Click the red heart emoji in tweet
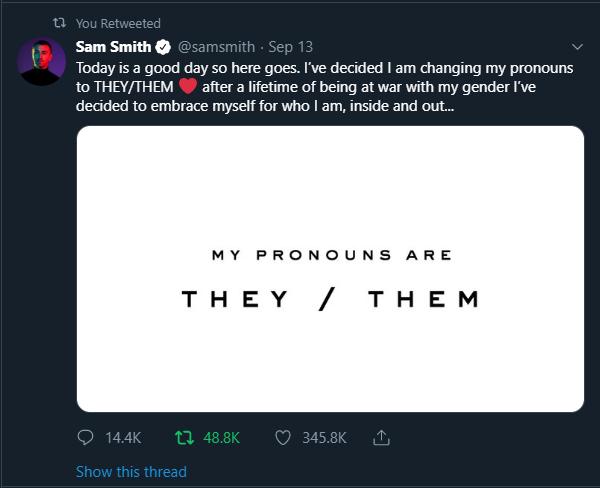 188,86
